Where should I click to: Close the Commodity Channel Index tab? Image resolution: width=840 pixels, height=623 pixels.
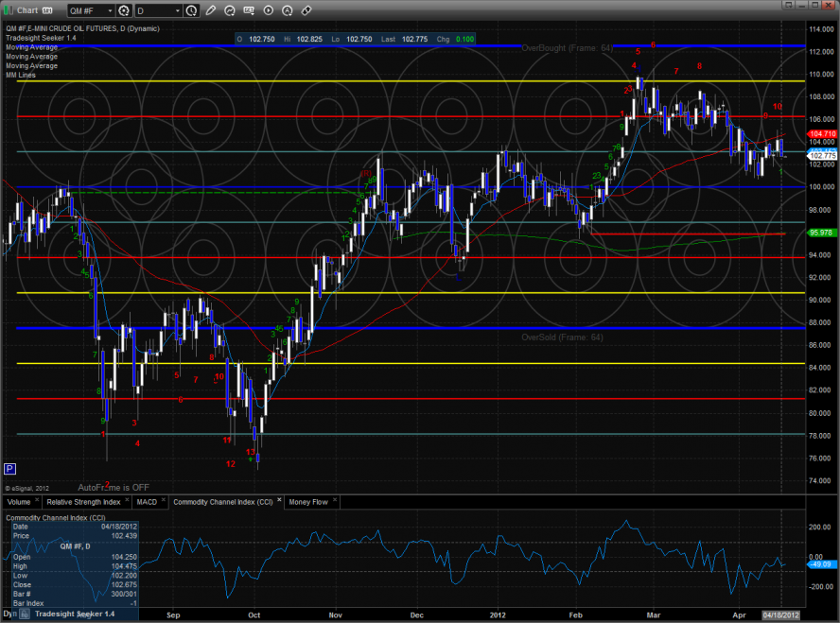[277, 501]
